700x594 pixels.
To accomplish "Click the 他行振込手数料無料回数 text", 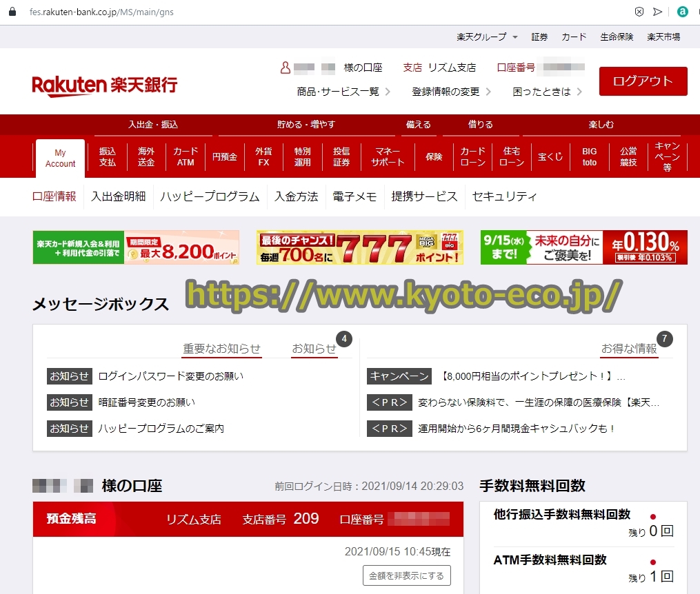I will [x=562, y=515].
